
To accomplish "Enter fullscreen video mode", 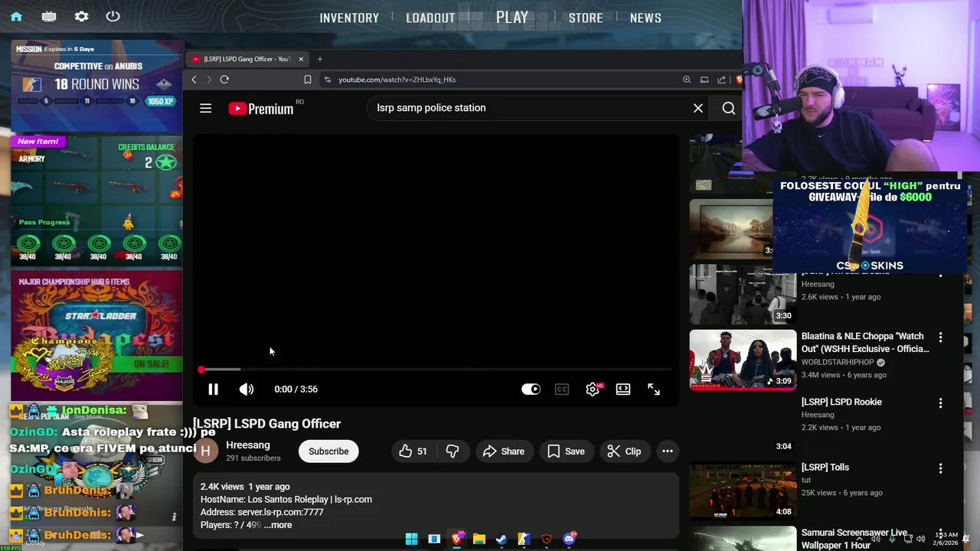I will coord(654,390).
